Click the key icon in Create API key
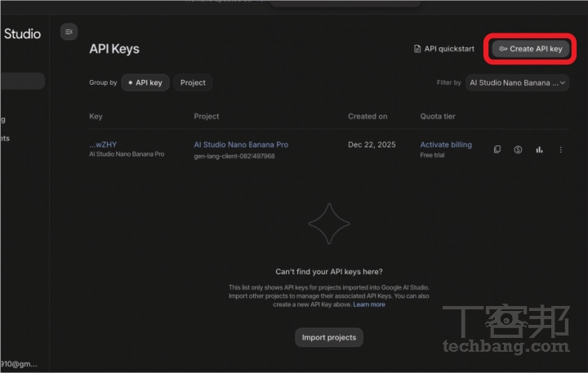588x373 pixels. [503, 49]
